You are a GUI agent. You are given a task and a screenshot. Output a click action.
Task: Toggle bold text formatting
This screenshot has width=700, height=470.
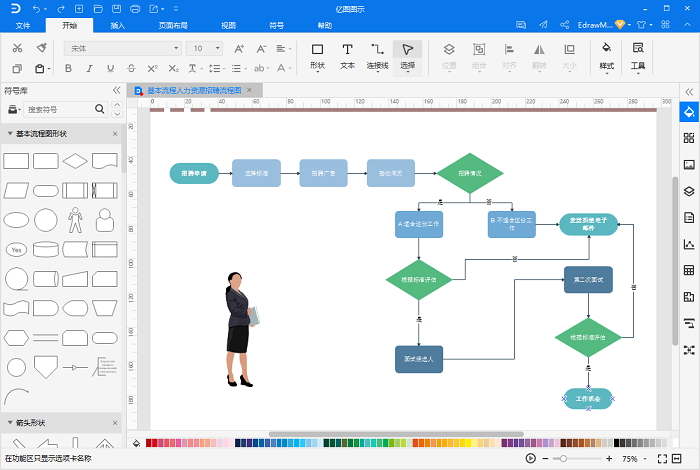68,69
